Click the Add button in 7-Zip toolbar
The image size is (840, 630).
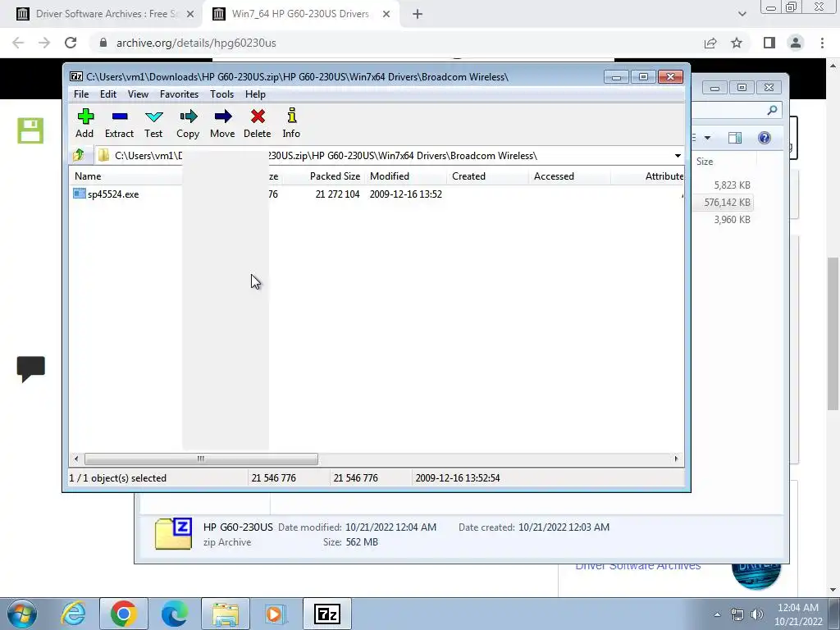[84, 124]
